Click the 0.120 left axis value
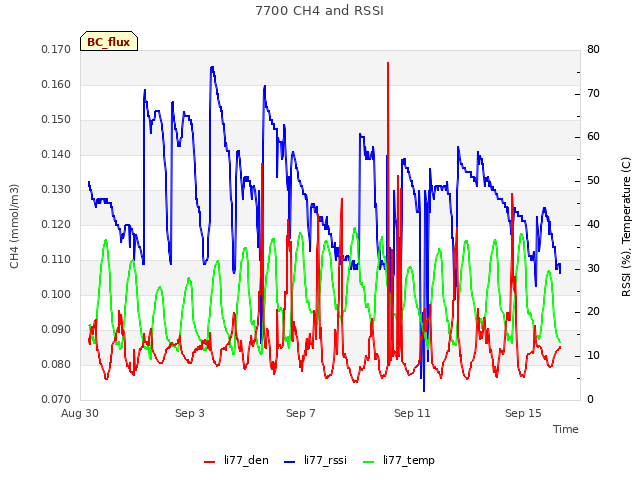The height and width of the screenshot is (480, 640). [56, 224]
